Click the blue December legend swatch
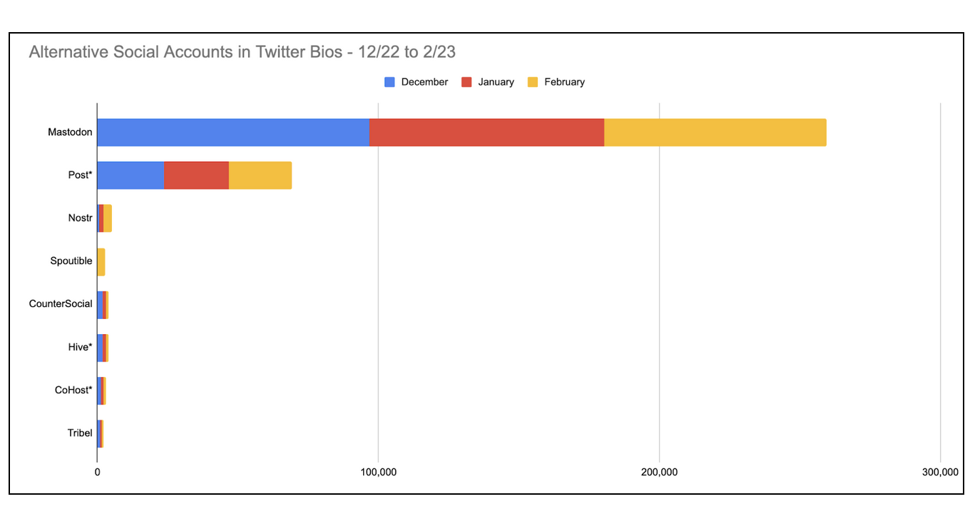This screenshot has height=514, width=980. coord(389,82)
